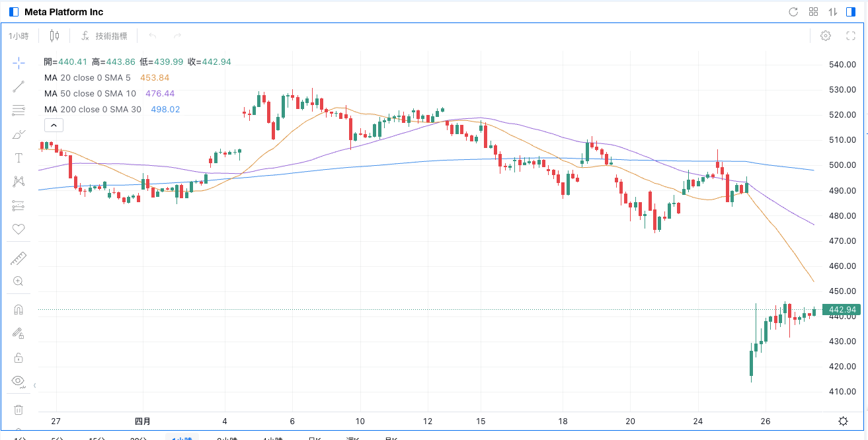Click the trash icon to delete drawings
868x440 pixels.
pos(19,410)
